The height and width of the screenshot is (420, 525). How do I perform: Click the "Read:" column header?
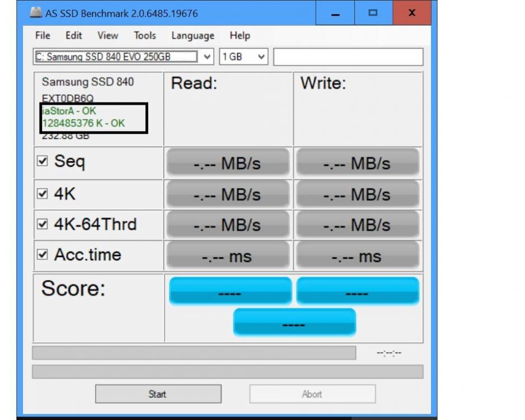[194, 83]
